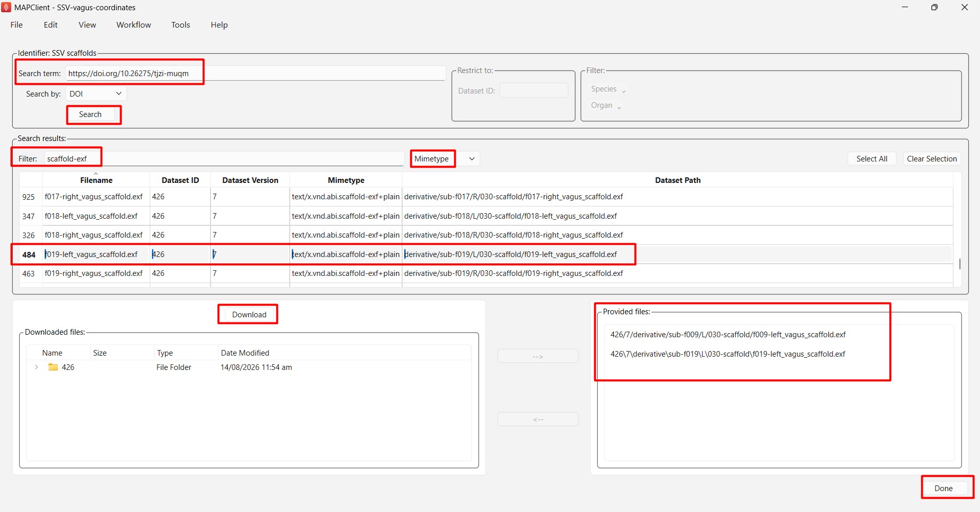Expand the 426 folder tree row
980x512 pixels.
(x=36, y=367)
